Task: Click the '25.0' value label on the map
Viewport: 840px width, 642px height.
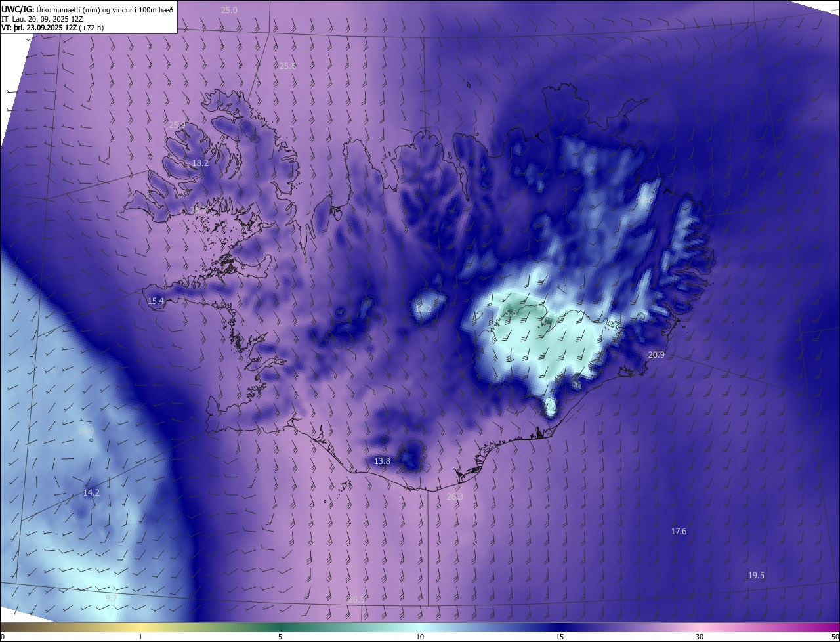Action: coord(229,11)
